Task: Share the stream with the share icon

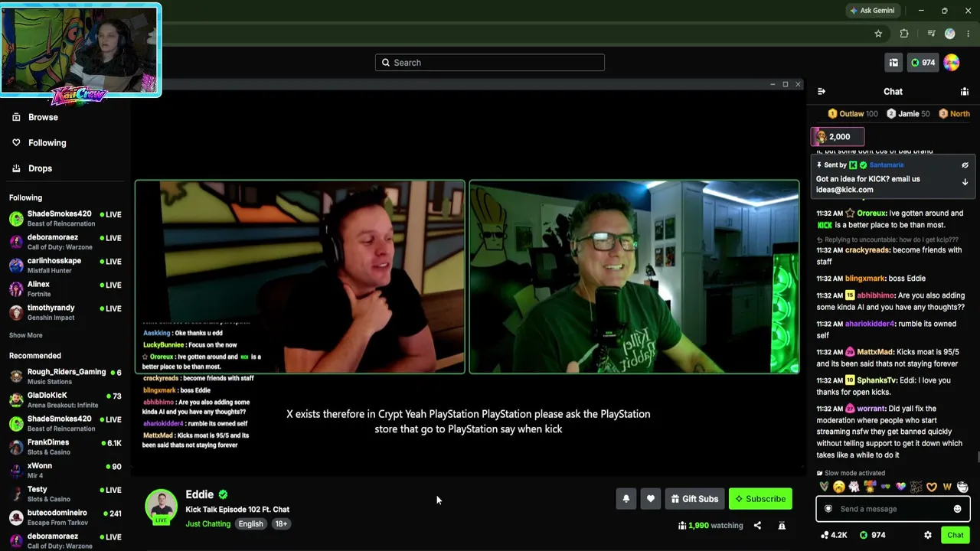Action: tap(757, 526)
